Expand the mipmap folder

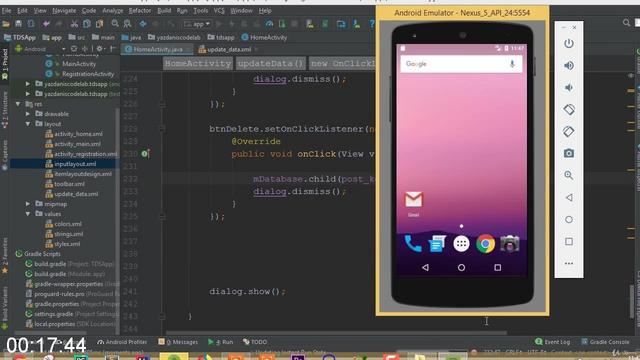[28, 204]
